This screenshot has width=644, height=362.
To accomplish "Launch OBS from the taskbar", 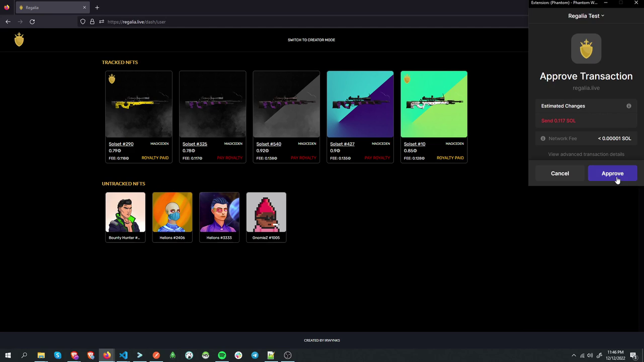I will click(287, 355).
